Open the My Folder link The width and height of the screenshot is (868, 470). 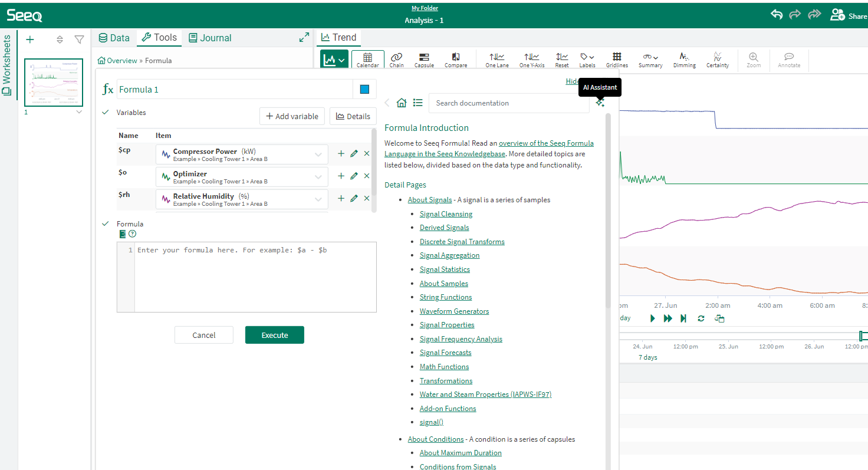(x=425, y=8)
